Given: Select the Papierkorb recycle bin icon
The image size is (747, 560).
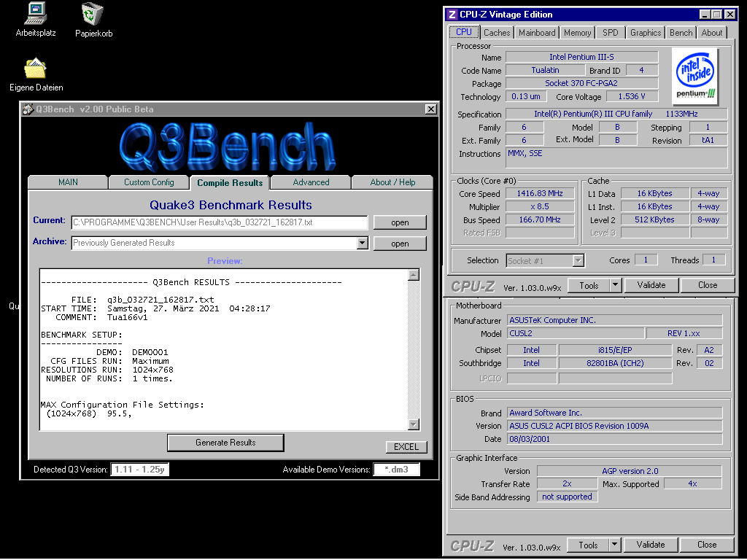Looking at the screenshot, I should pyautogui.click(x=93, y=20).
